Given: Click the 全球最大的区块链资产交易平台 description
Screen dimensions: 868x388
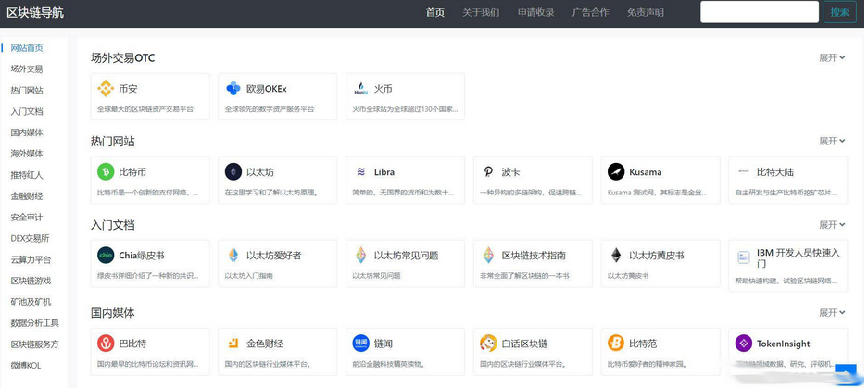Looking at the screenshot, I should 145,109.
